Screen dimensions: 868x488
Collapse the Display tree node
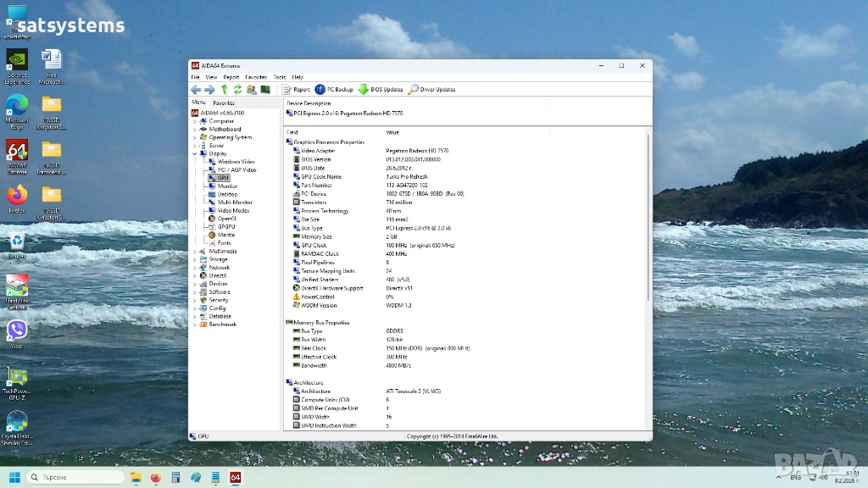[x=194, y=153]
